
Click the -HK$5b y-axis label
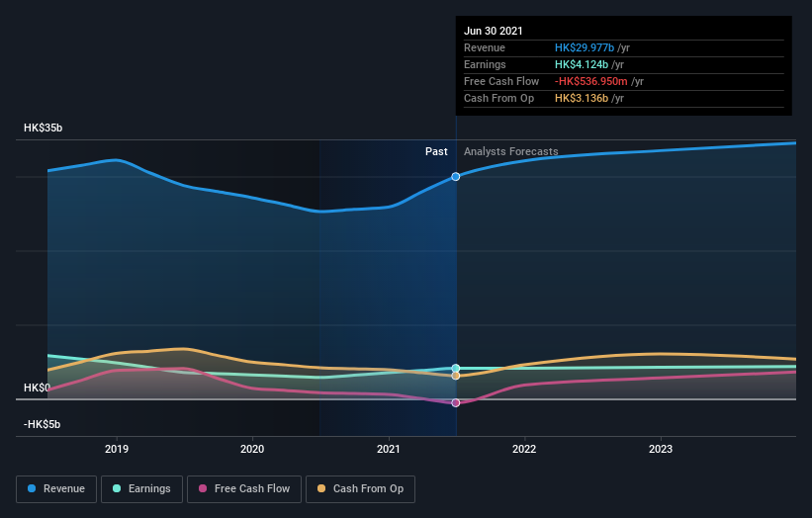[x=42, y=424]
